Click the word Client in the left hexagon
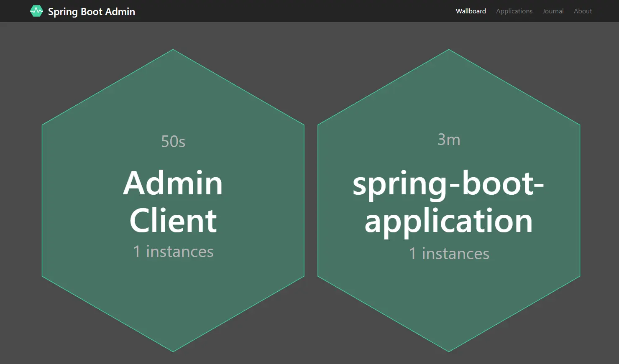 click(x=173, y=220)
